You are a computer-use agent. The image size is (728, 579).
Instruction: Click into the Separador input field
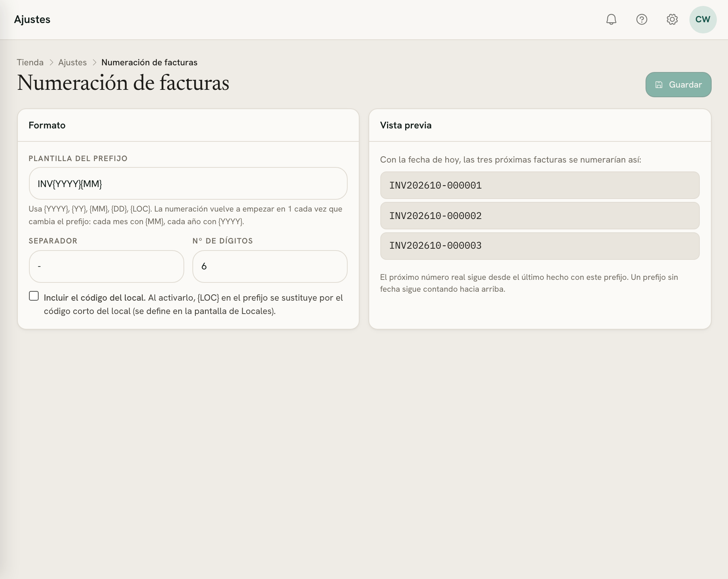pos(106,266)
